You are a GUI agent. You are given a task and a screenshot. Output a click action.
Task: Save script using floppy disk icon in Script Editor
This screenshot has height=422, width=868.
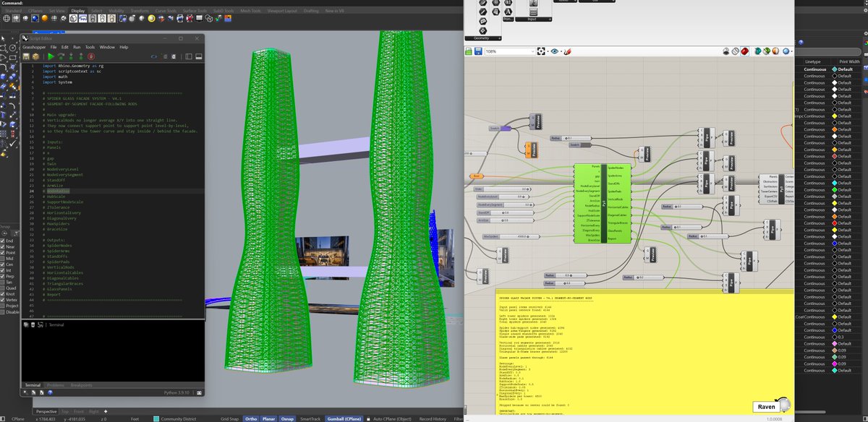coord(26,56)
